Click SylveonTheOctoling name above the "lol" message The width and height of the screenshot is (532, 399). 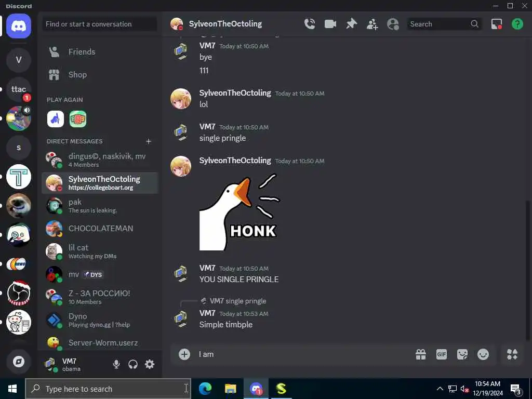pos(235,93)
